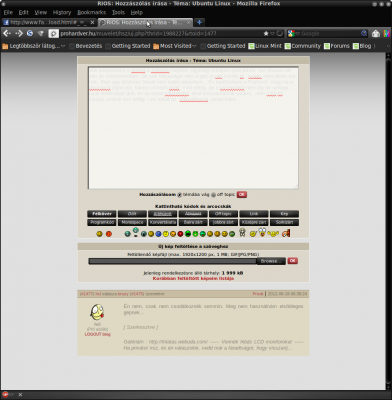Open the Edit menu
The image size is (392, 400).
point(23,12)
